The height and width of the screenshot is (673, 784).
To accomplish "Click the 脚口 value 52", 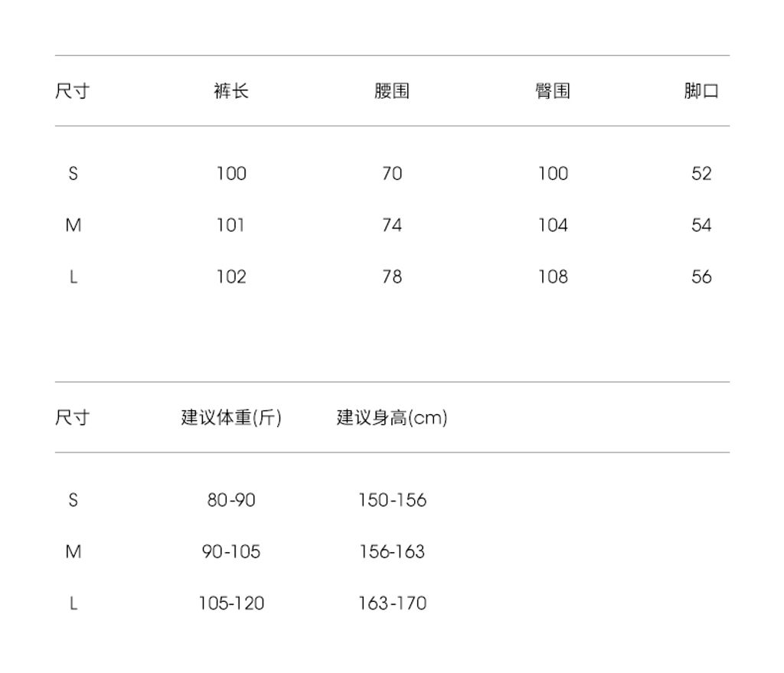I will (x=701, y=174).
